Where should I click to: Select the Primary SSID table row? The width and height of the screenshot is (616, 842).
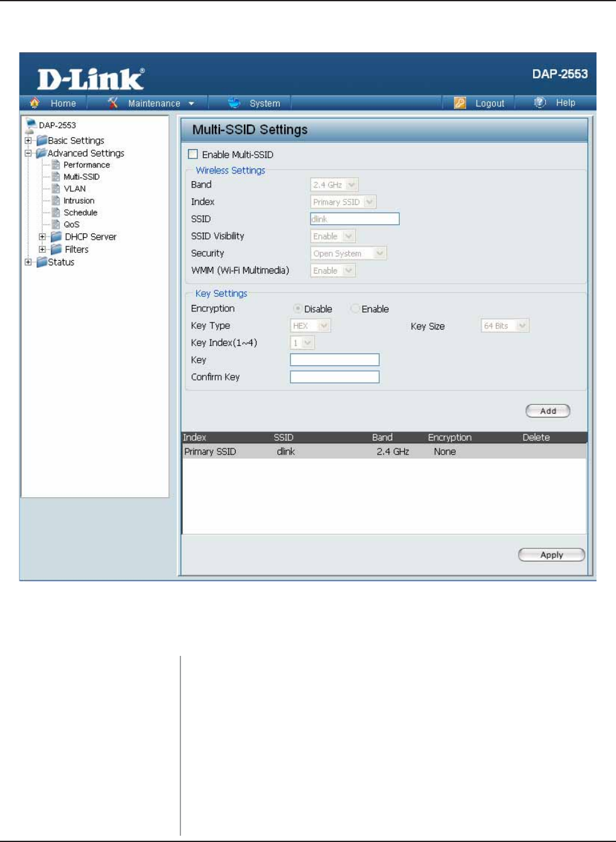pyautogui.click(x=384, y=451)
